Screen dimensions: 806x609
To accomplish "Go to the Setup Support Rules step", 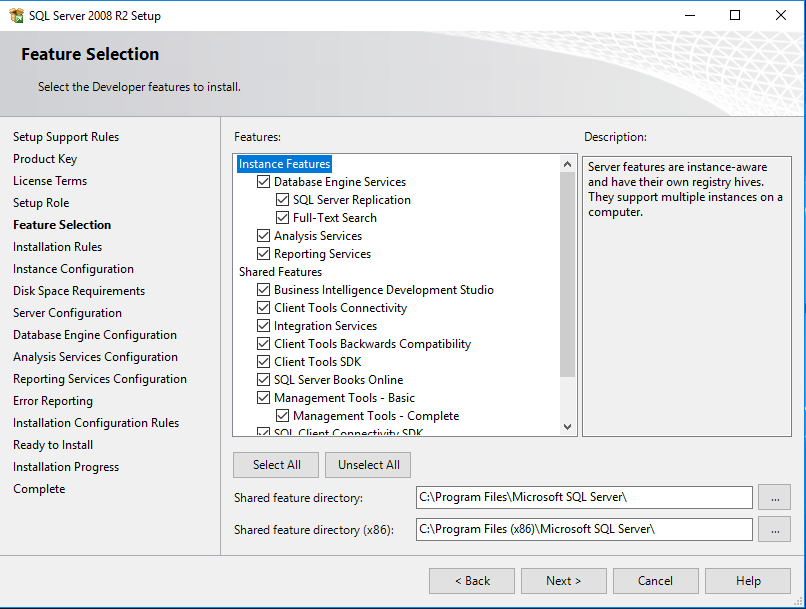I will click(x=66, y=137).
